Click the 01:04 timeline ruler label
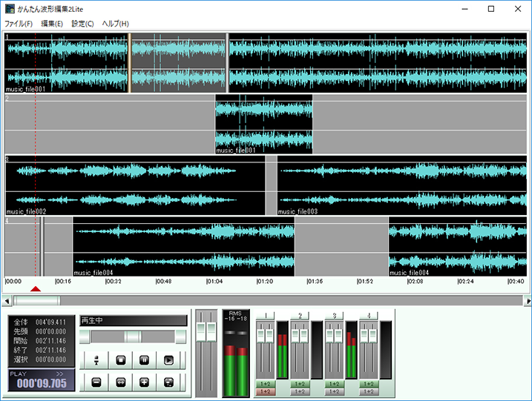 [x=214, y=282]
